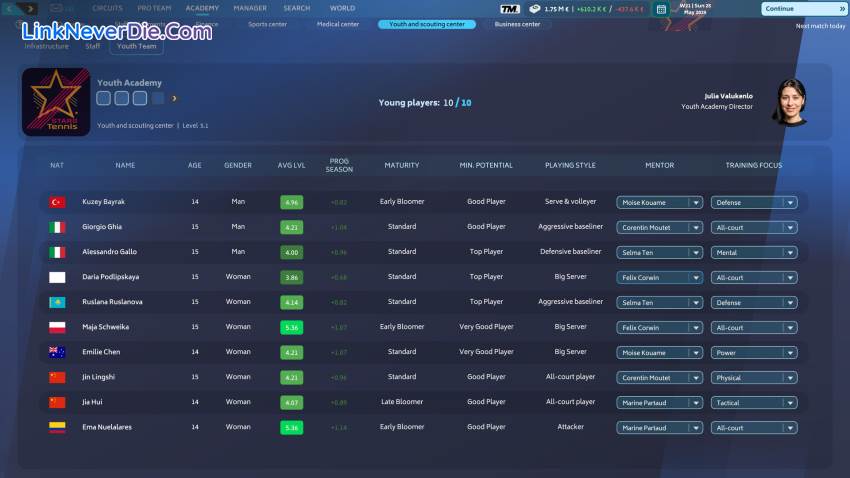Click the Colombia flag for Ema Nuelalares
This screenshot has width=850, height=478.
[x=57, y=427]
